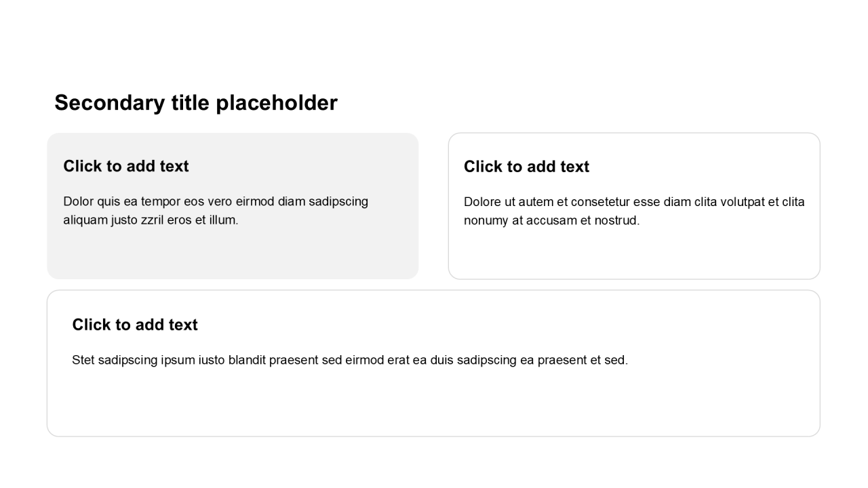The image size is (868, 488).
Task: Click the "aliquam justo zzril" text line
Action: click(151, 220)
